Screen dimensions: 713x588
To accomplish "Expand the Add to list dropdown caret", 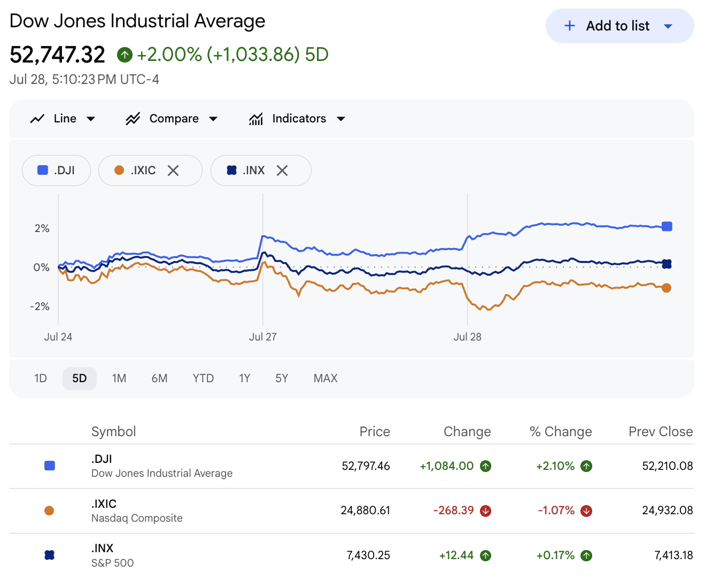I will click(668, 26).
